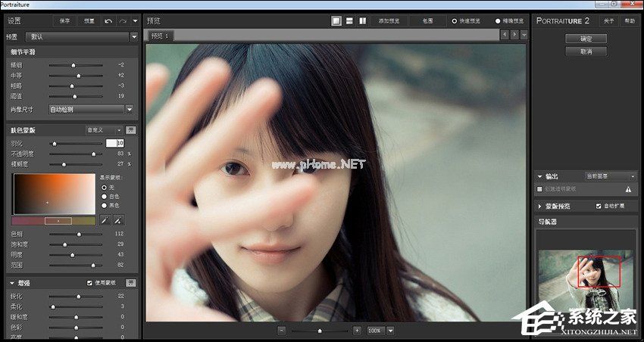Open the 帮助 menu button

pyautogui.click(x=630, y=21)
